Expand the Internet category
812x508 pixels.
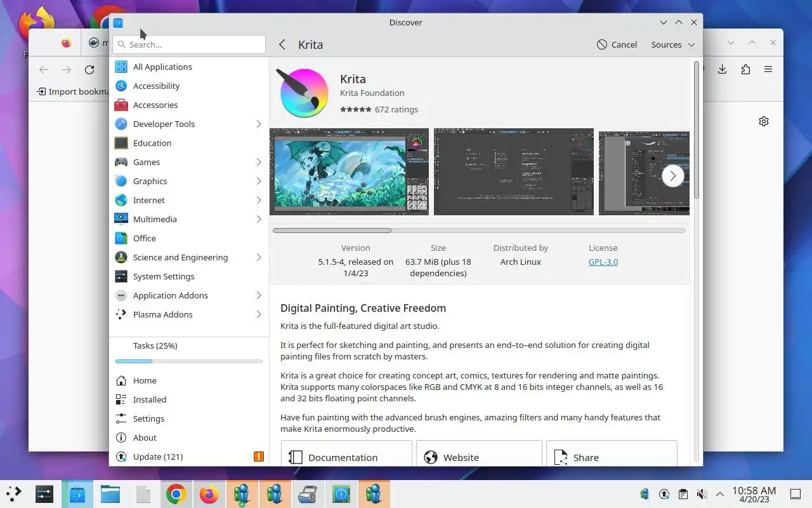coord(259,200)
